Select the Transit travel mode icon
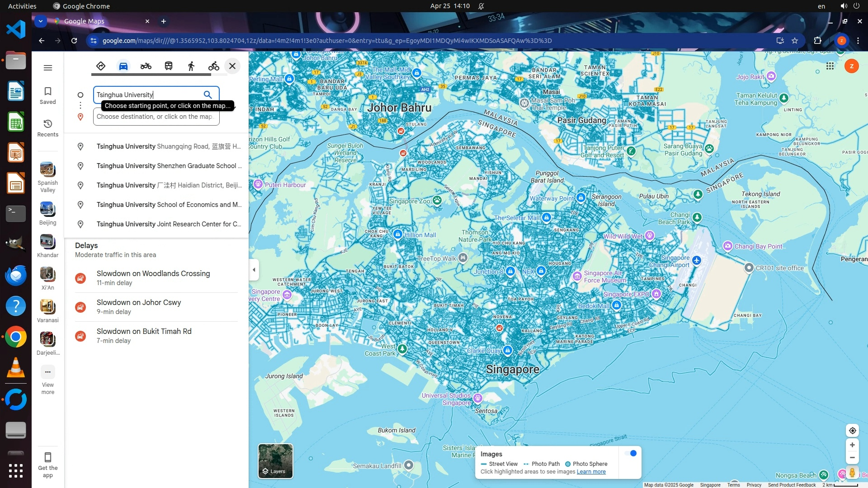Viewport: 868px width, 488px height. 169,66
